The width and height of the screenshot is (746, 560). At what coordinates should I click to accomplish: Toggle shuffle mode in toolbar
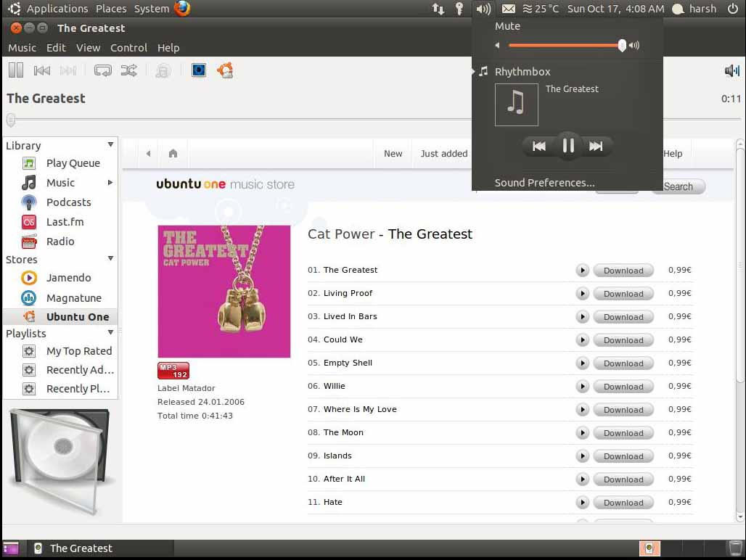click(x=128, y=70)
